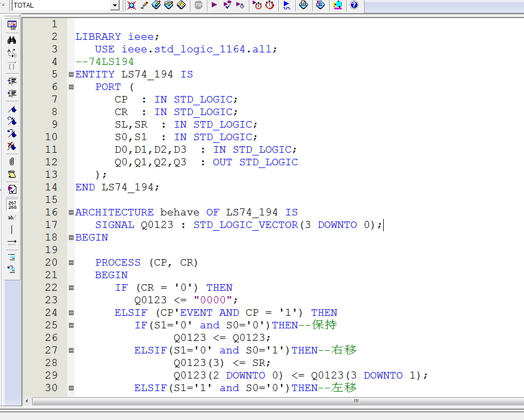Open Find with the binoculars icon
Viewport: 524px width, 420px height.
pos(12,40)
